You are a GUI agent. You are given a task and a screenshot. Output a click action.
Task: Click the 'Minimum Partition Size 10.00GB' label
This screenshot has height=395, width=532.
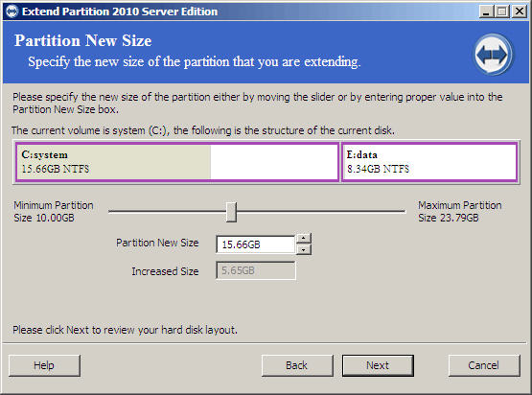coord(54,212)
